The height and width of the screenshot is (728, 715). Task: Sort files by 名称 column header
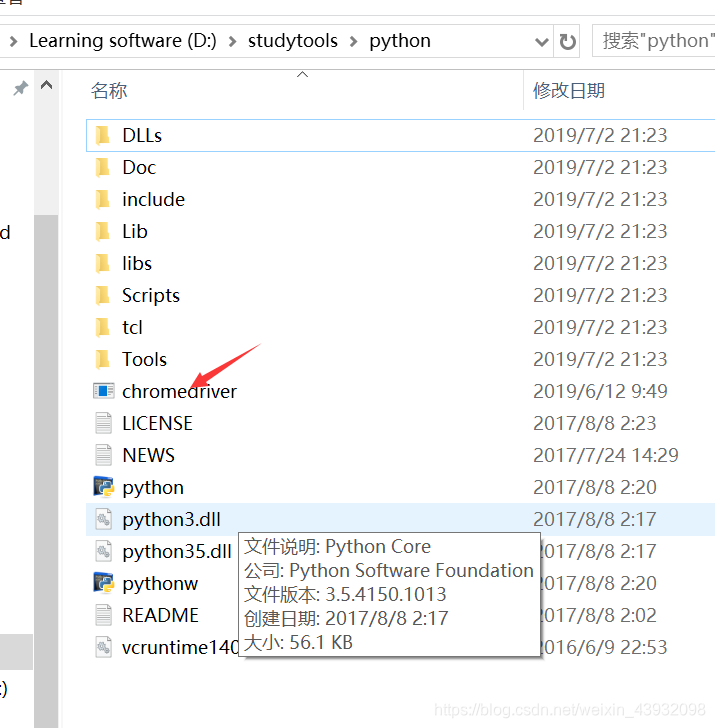[109, 91]
